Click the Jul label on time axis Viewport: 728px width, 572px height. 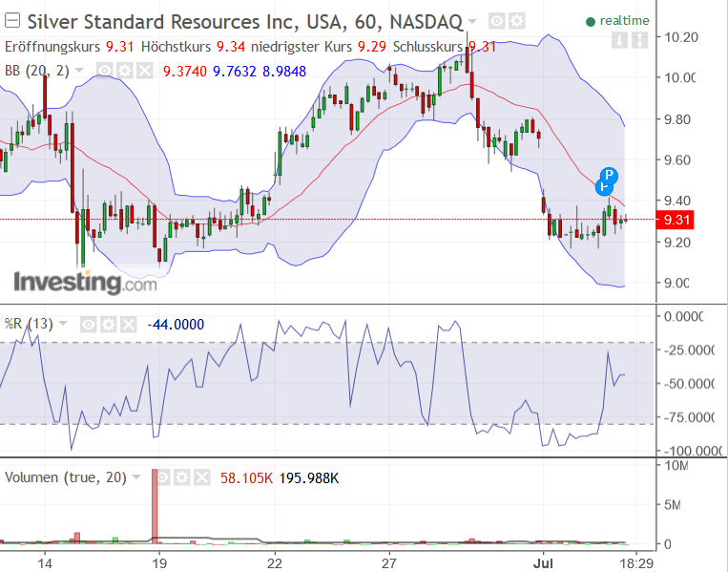(543, 563)
